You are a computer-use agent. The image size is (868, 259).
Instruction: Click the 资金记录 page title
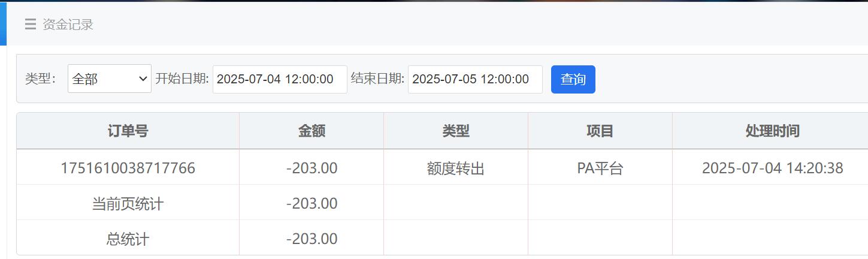[x=68, y=25]
